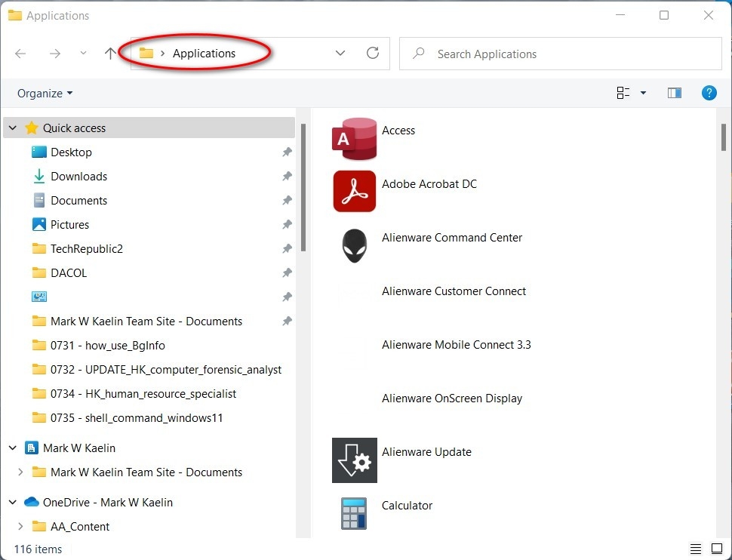Launch Adobe Acrobat DC icon
The image size is (732, 560).
354,192
